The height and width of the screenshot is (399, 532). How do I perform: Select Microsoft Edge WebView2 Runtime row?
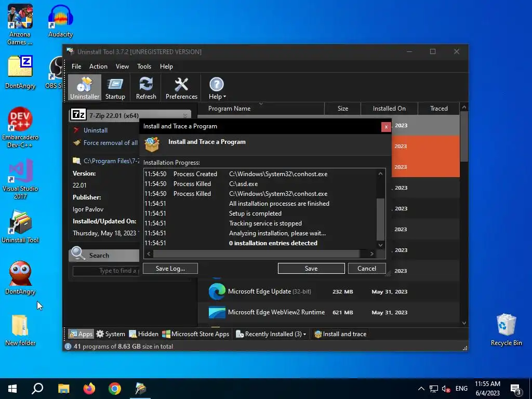[x=328, y=312]
